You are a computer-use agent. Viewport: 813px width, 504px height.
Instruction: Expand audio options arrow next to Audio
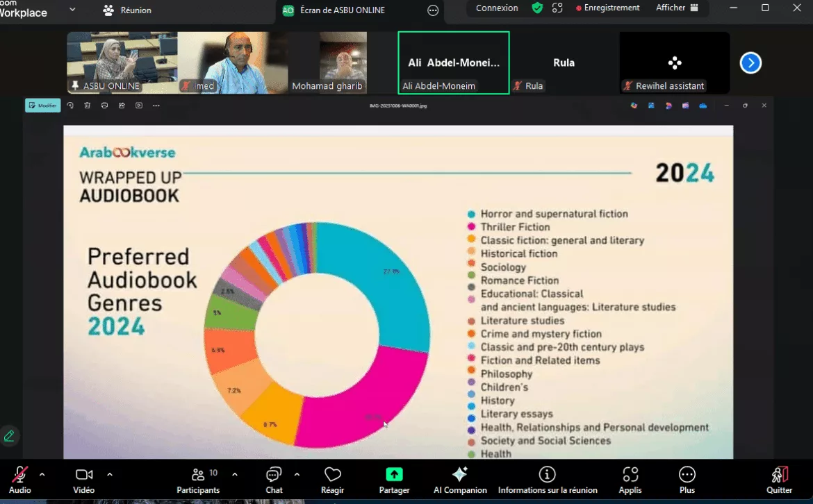pyautogui.click(x=42, y=475)
